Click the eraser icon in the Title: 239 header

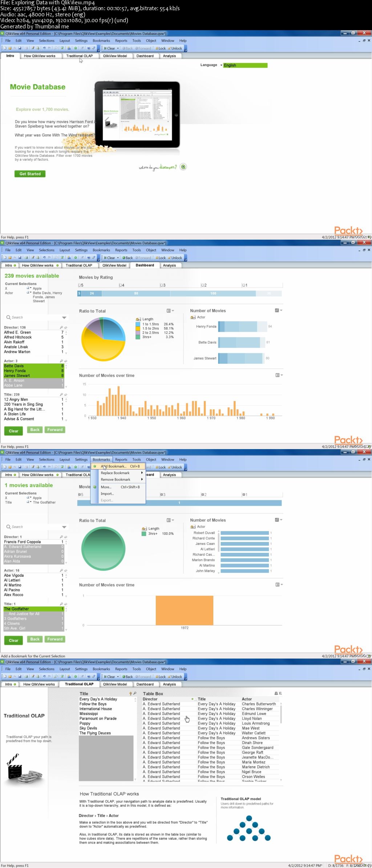coord(65,395)
